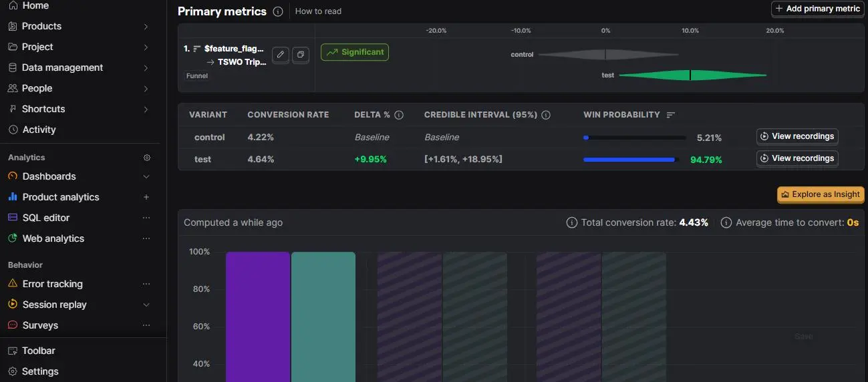Click the info icon beside Delta %
The width and height of the screenshot is (868, 382).
click(399, 115)
